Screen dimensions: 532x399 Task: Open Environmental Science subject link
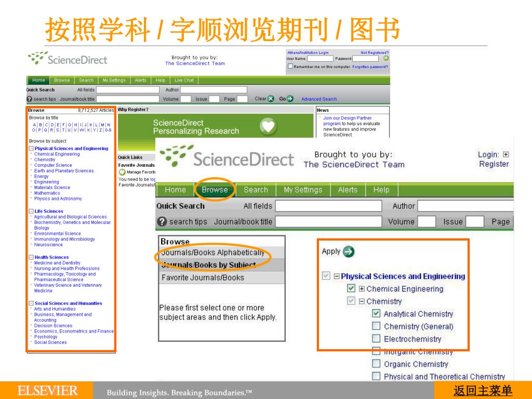57,234
